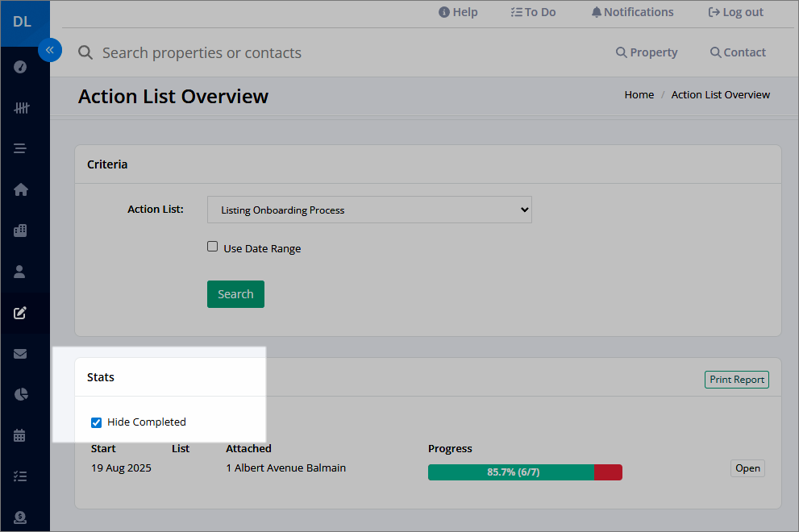799x532 pixels.
Task: Open the contacts person icon in sidebar
Action: pyautogui.click(x=19, y=271)
